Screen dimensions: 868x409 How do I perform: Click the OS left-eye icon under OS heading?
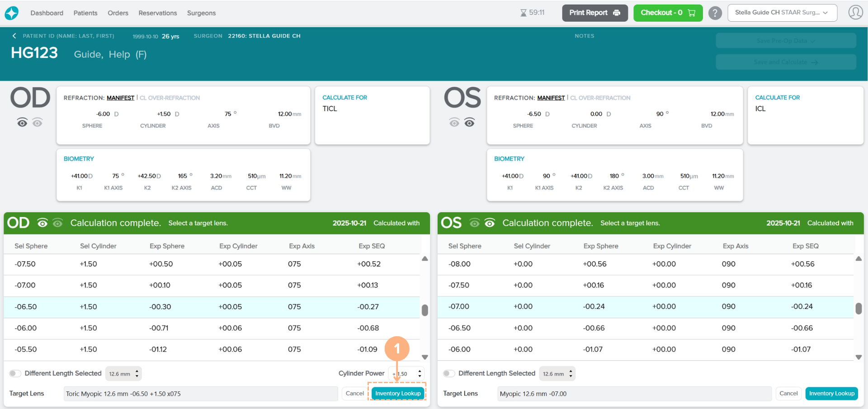(469, 122)
